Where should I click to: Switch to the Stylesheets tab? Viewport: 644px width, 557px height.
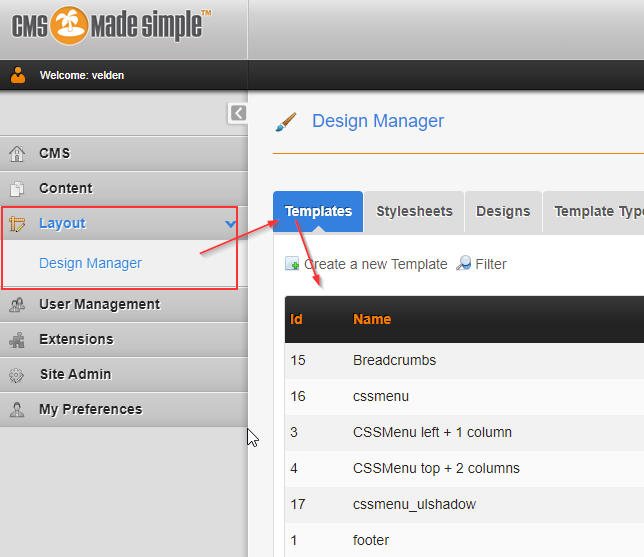click(x=414, y=212)
